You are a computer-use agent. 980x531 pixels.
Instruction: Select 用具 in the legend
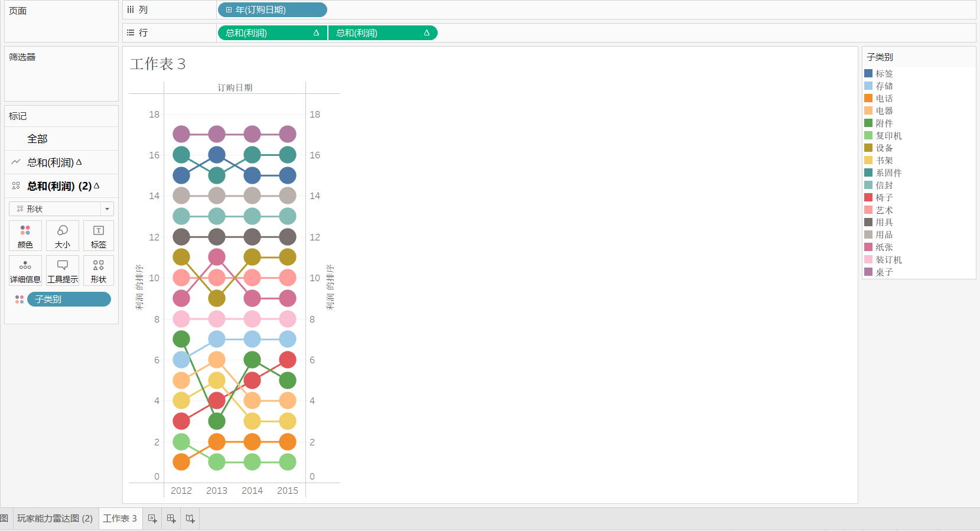[x=884, y=222]
